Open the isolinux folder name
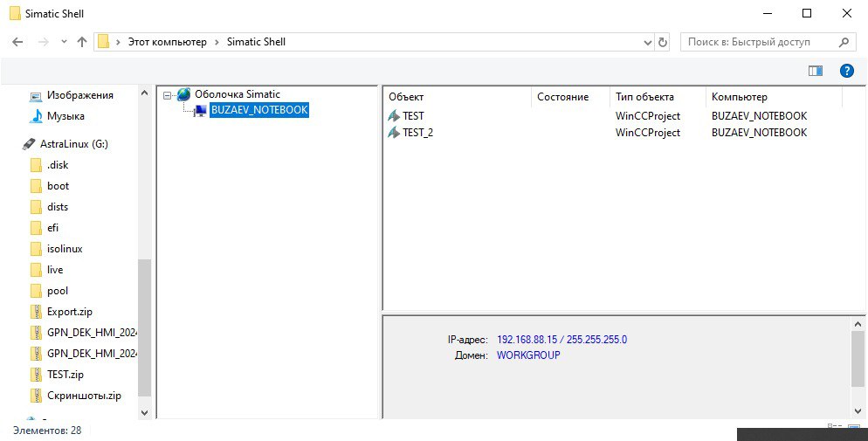868x441 pixels. (65, 249)
